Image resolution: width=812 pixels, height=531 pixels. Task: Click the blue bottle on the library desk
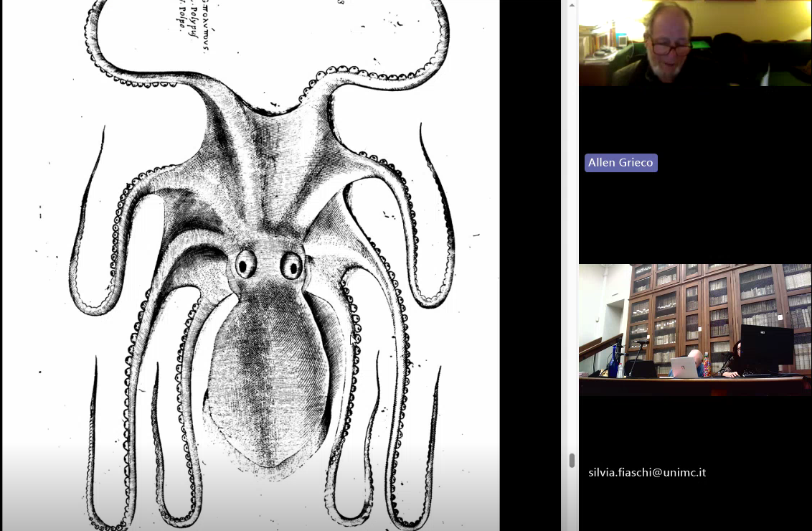(x=613, y=362)
